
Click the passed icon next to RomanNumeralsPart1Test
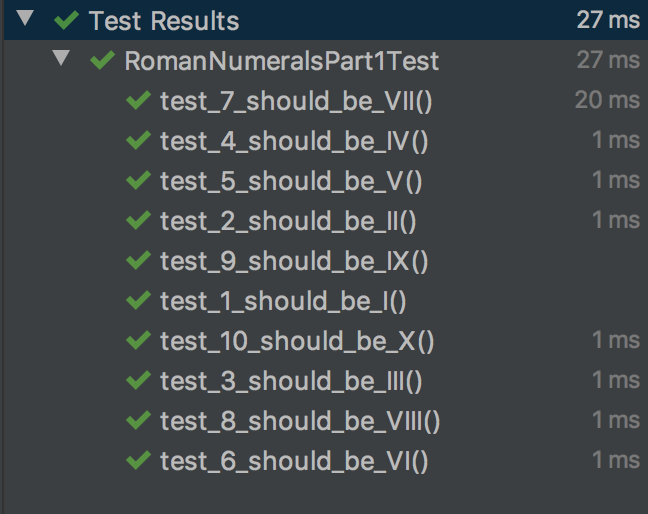(x=102, y=60)
